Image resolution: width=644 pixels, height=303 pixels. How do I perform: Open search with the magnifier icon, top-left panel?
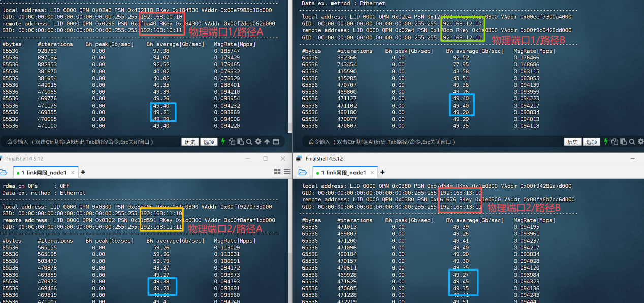(x=249, y=142)
